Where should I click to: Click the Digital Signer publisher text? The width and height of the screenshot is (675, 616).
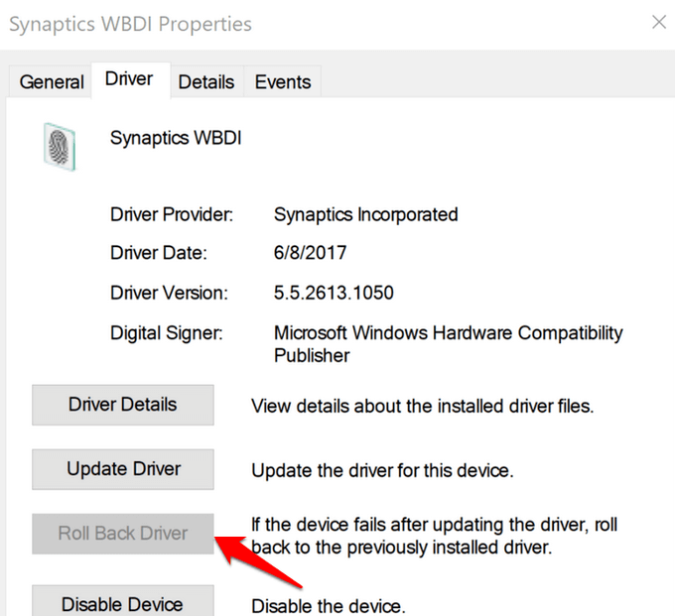(448, 344)
